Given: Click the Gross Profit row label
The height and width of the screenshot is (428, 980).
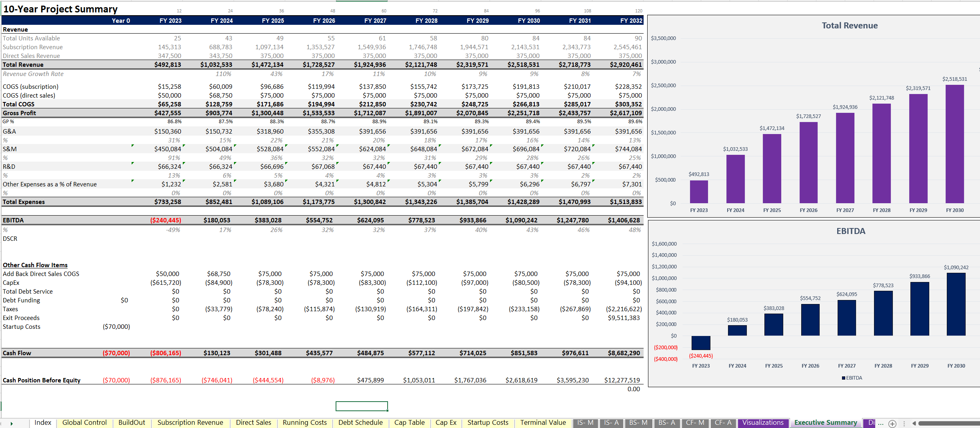Looking at the screenshot, I should [20, 113].
